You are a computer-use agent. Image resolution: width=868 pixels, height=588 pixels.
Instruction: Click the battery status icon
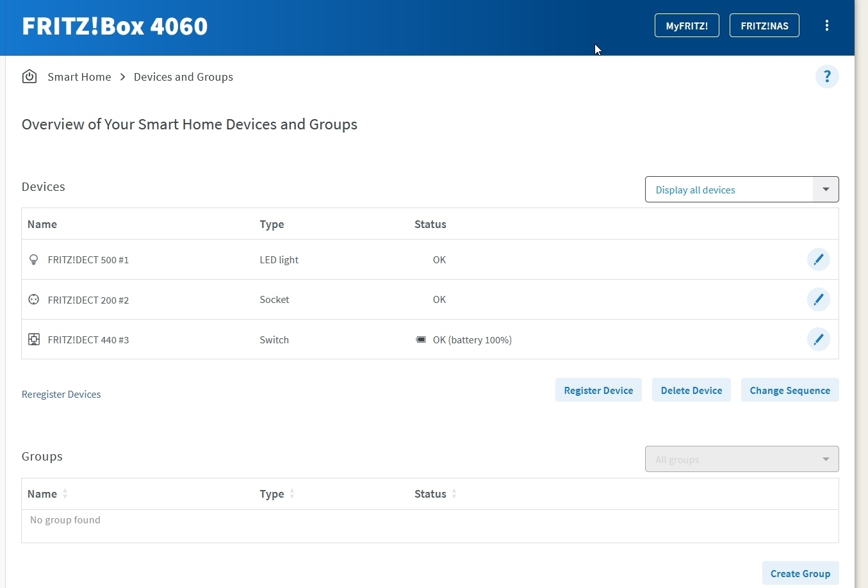click(421, 339)
